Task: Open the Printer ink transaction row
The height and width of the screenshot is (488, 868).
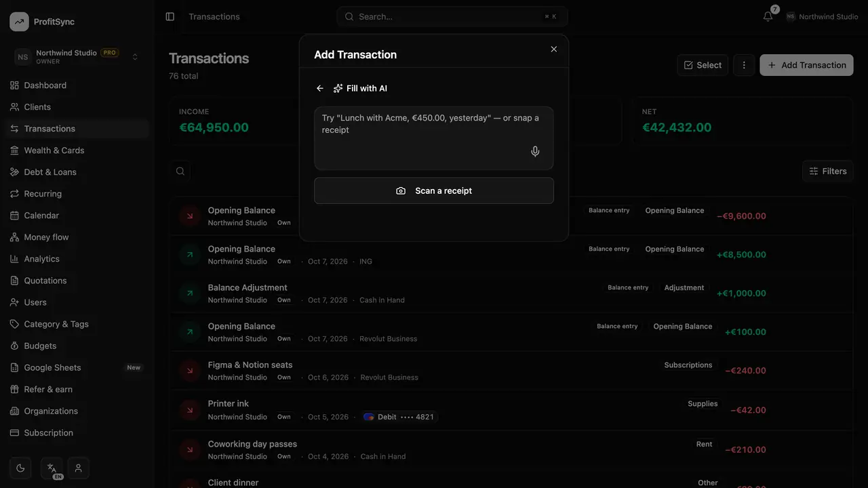Action: pos(511,410)
